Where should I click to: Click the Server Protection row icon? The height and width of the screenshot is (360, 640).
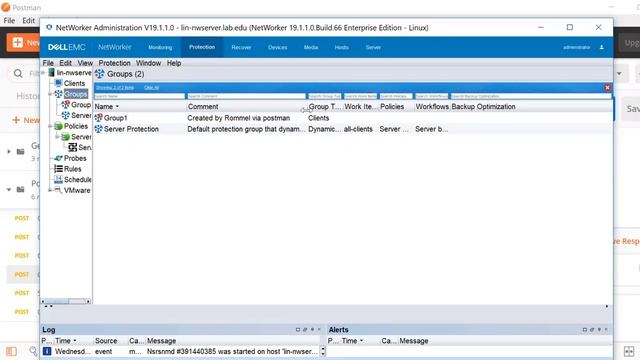98,129
